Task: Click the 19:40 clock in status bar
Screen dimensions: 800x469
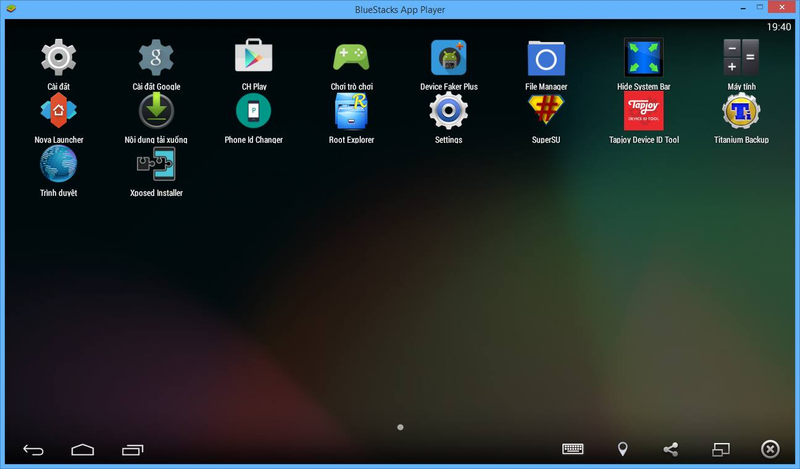Action: 779,27
